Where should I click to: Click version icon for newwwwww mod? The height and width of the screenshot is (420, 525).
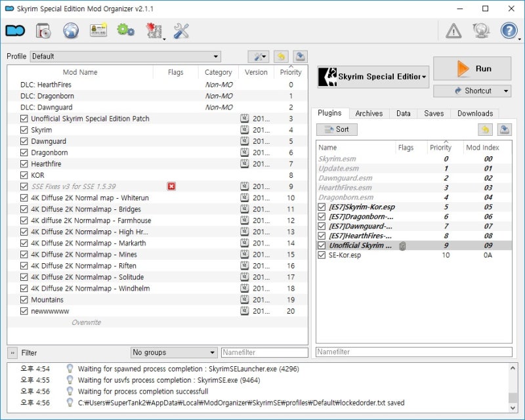click(245, 311)
